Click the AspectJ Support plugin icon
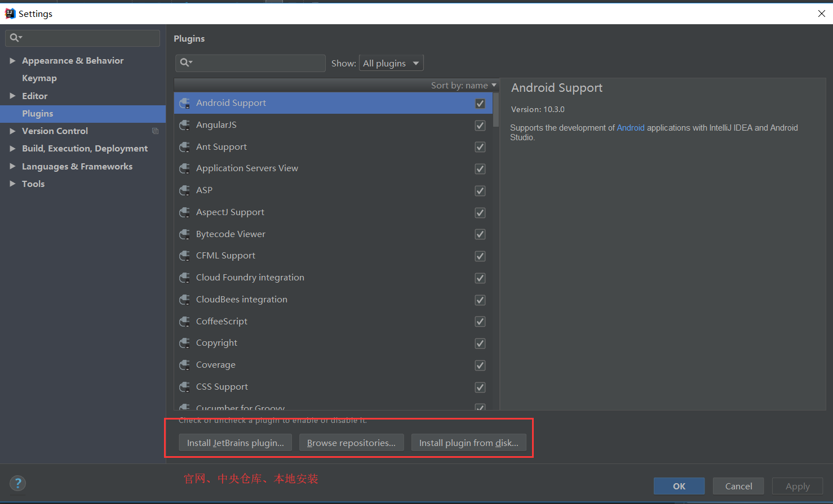Screen dimensions: 833x504 (x=184, y=212)
